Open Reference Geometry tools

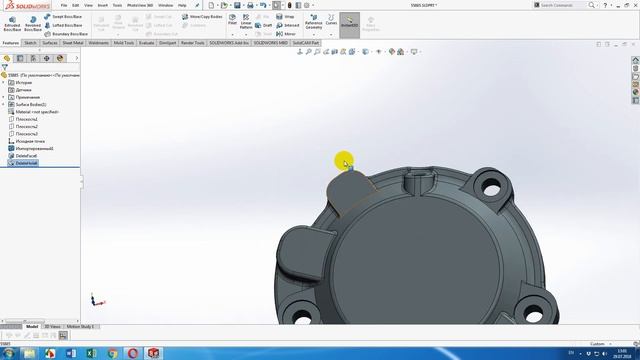coord(313,22)
